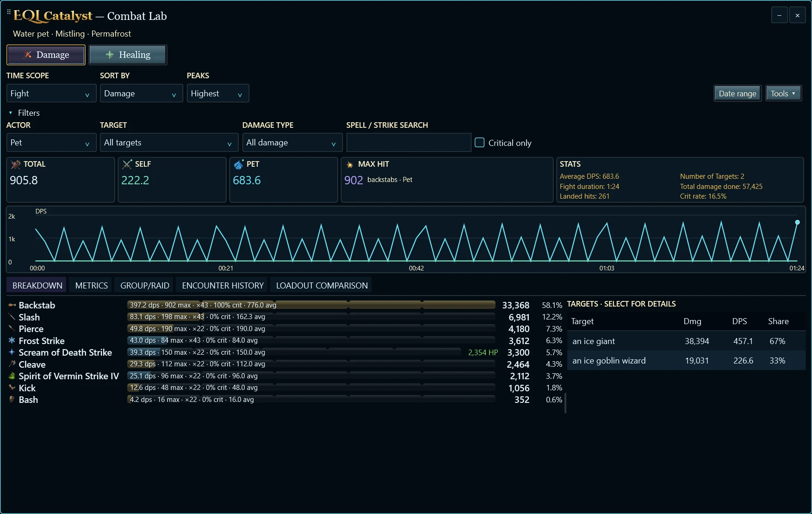The width and height of the screenshot is (812, 514).
Task: Open the Tools dropdown menu
Action: tap(783, 94)
